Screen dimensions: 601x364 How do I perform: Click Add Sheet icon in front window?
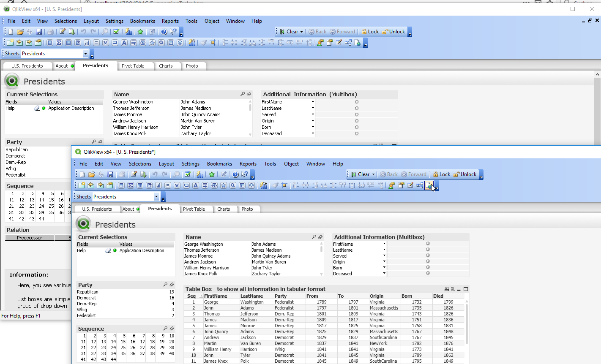tap(82, 185)
